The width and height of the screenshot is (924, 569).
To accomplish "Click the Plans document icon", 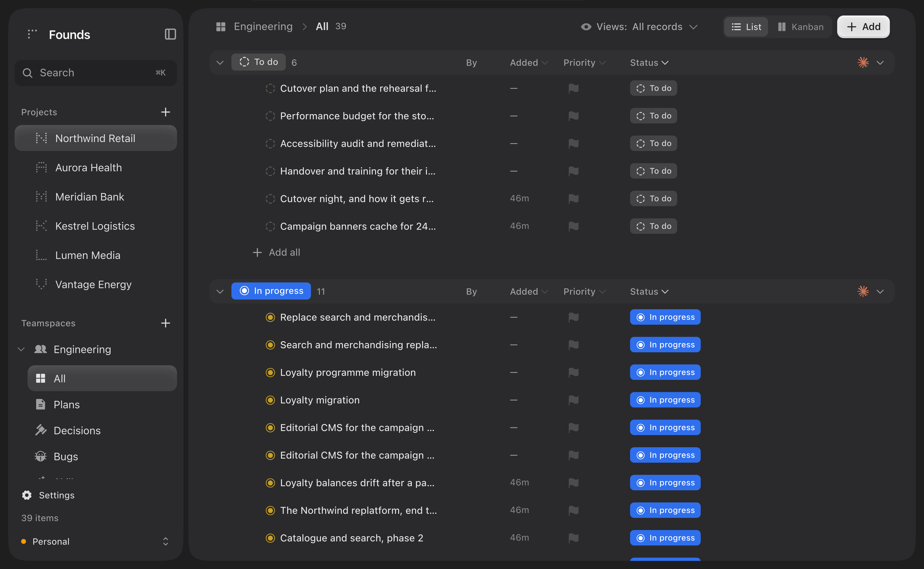I will click(41, 405).
